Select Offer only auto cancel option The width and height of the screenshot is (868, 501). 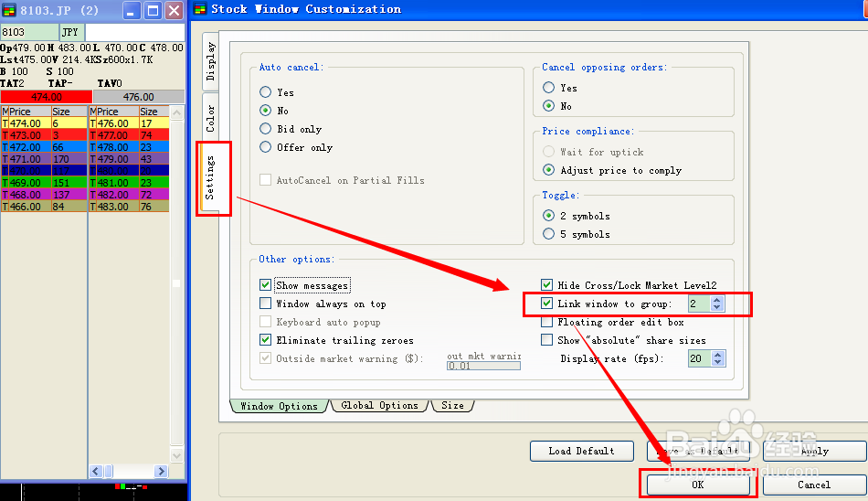pos(266,147)
